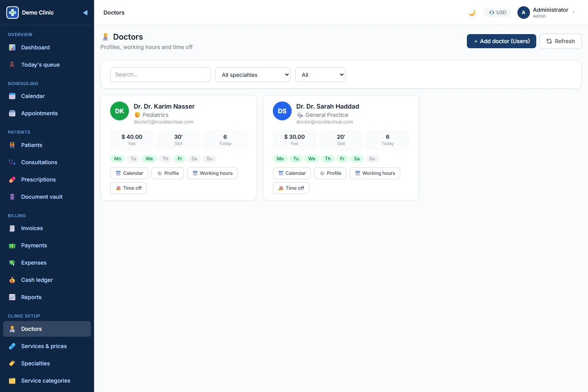Image resolution: width=588 pixels, height=392 pixels.
Task: Collapse the sidebar with the arrow icon
Action: pyautogui.click(x=85, y=13)
